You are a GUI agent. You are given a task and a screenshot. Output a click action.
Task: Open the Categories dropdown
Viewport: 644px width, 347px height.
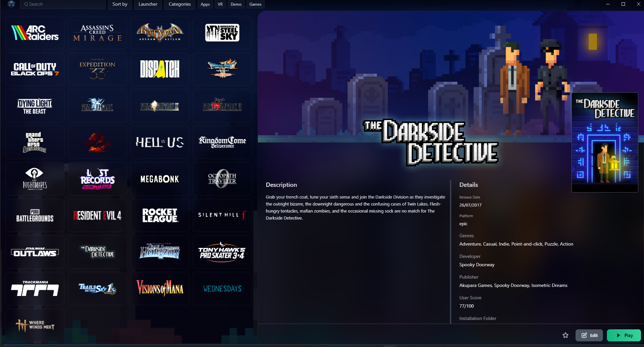point(179,4)
